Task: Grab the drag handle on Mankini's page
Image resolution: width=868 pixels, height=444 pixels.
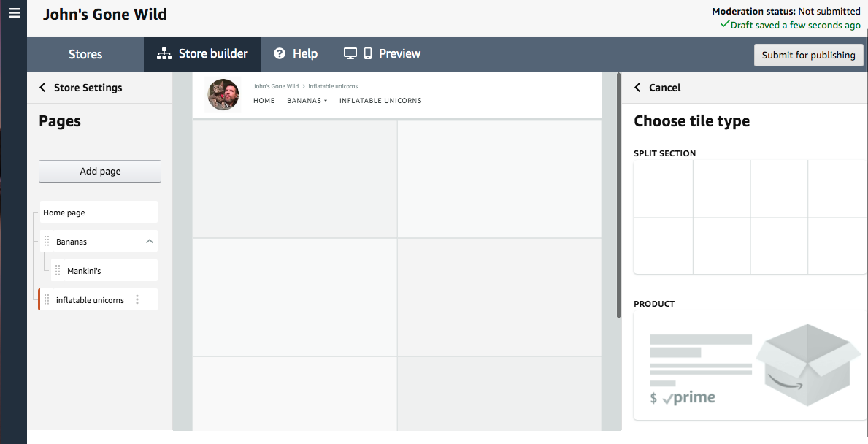Action: tap(58, 271)
